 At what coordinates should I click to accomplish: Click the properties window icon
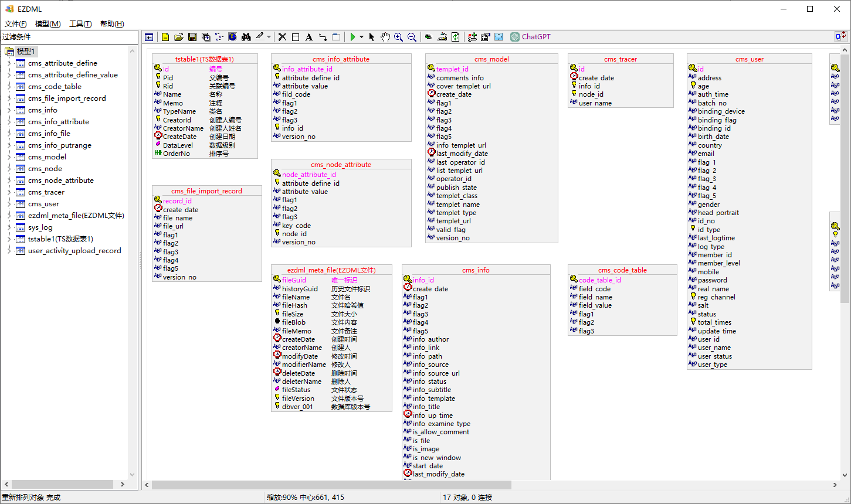coord(486,37)
